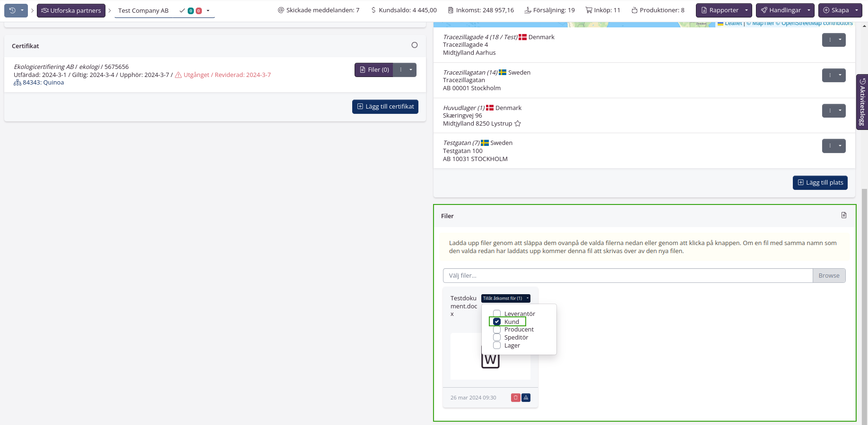Download Testdokument.docx using the download icon

(526, 398)
